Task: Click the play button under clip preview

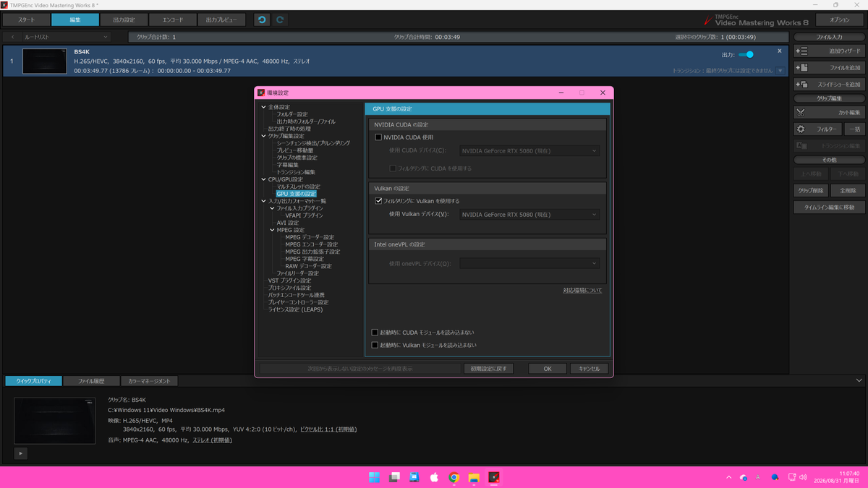Action: [x=20, y=453]
